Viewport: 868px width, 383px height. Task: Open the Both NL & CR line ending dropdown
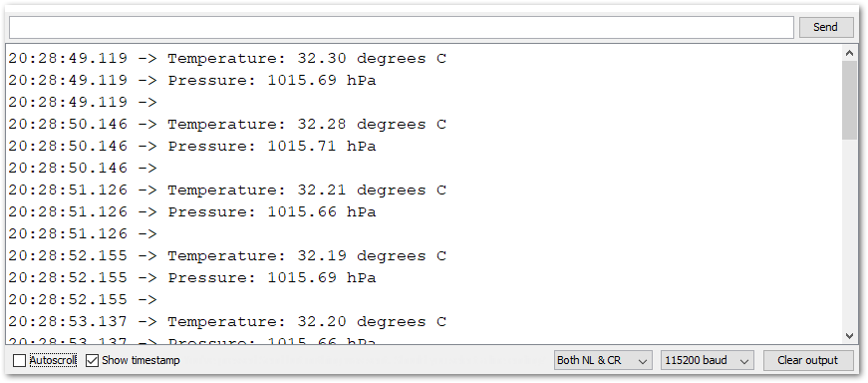[x=603, y=361]
